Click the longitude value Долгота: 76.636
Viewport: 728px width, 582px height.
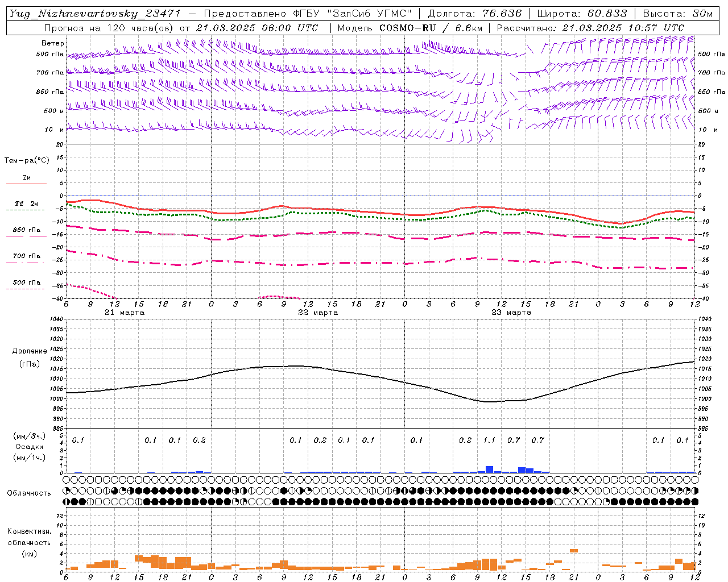coord(474,14)
